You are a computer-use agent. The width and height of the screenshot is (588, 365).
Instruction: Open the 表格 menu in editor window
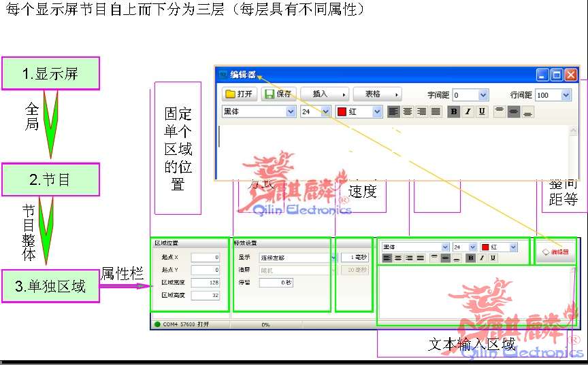[377, 94]
